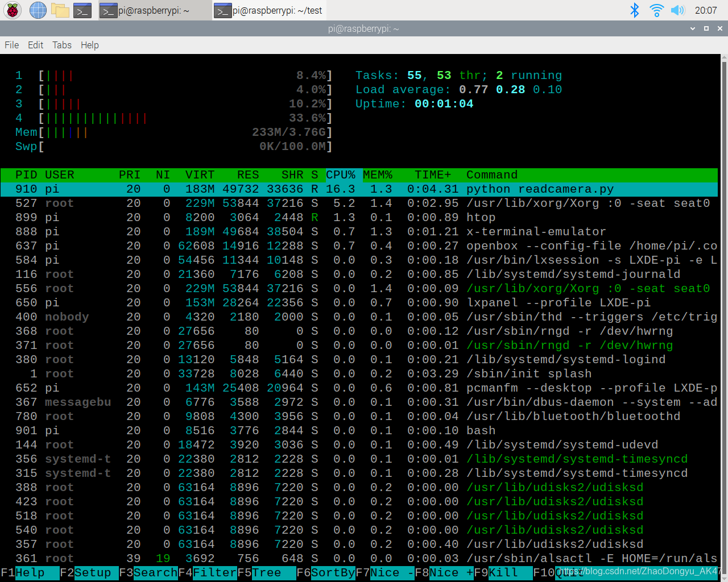The width and height of the screenshot is (728, 582).
Task: Select the alsactl process row
Action: pyautogui.click(x=359, y=559)
